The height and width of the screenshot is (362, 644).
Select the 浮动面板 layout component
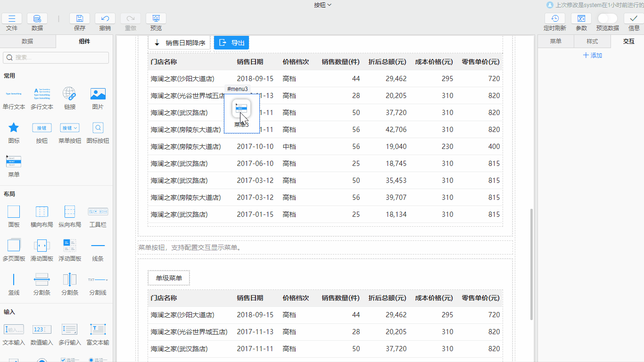coord(70,245)
